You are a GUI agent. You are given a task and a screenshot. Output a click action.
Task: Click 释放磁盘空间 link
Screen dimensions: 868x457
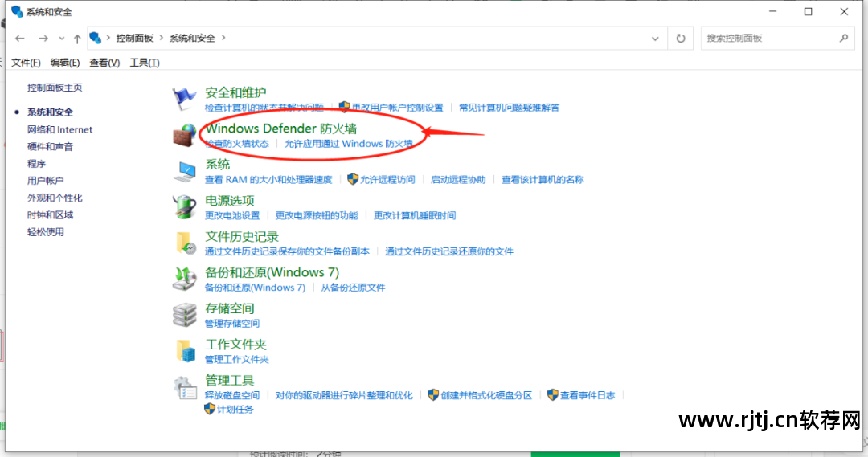[x=232, y=395]
